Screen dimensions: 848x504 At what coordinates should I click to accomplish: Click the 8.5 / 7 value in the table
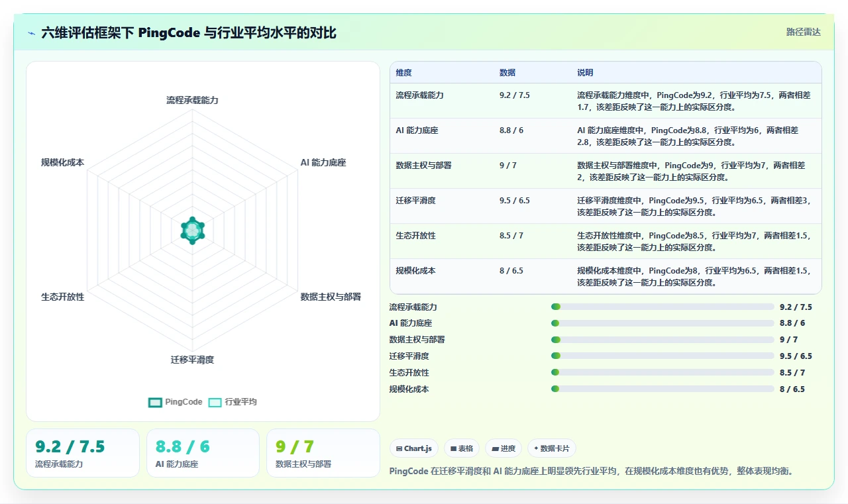pyautogui.click(x=511, y=236)
